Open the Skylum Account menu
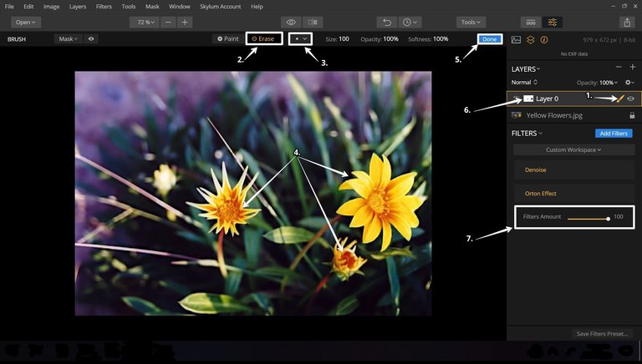Viewport: 642px width, 364px height. (x=221, y=7)
